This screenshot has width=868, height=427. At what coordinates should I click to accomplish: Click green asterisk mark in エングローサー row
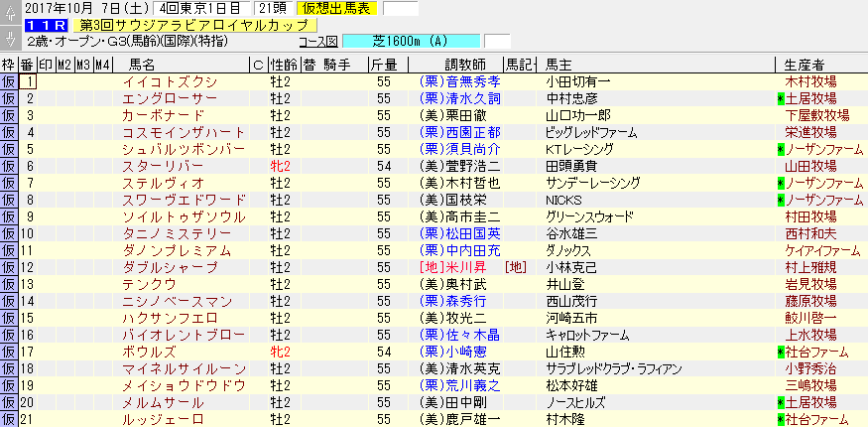tap(781, 99)
